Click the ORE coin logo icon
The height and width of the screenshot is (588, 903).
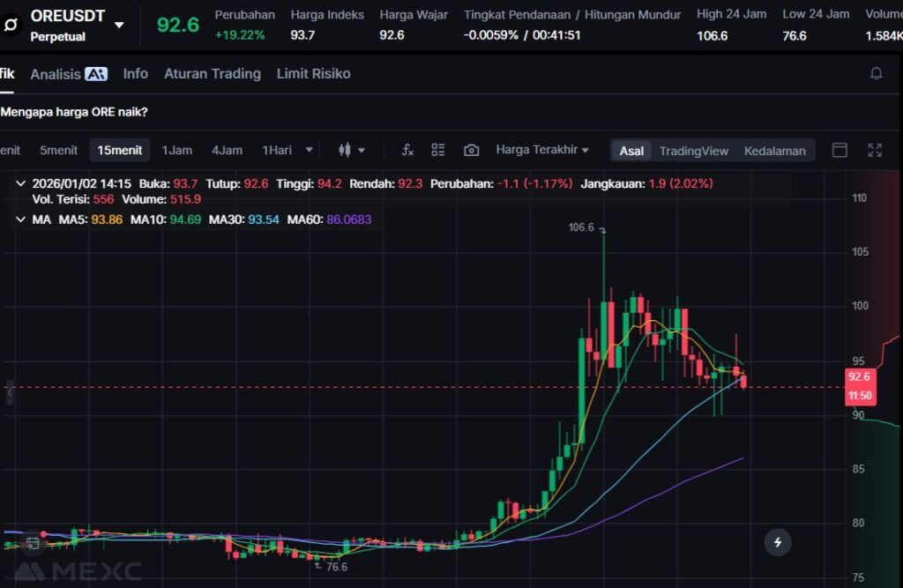(12, 24)
